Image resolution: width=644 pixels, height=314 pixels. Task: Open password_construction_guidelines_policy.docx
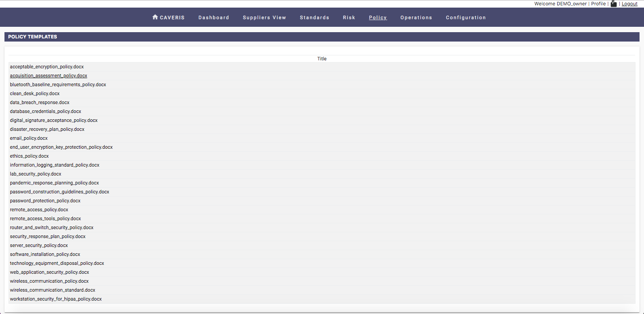click(59, 192)
